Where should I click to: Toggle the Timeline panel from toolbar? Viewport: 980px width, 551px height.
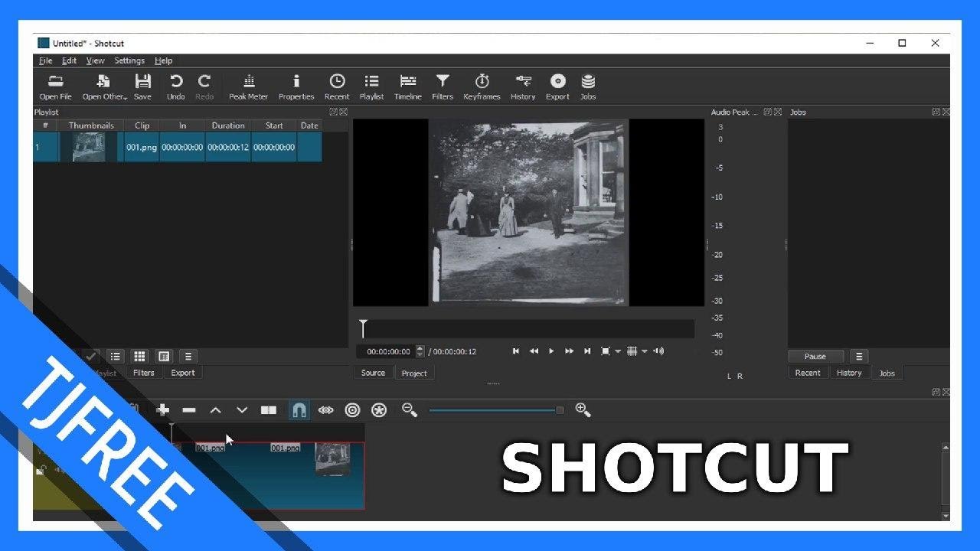(408, 87)
